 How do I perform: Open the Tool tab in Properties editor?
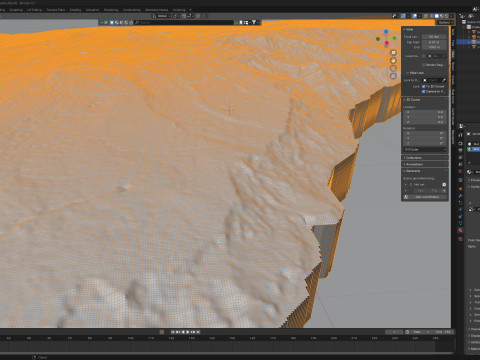(460, 135)
